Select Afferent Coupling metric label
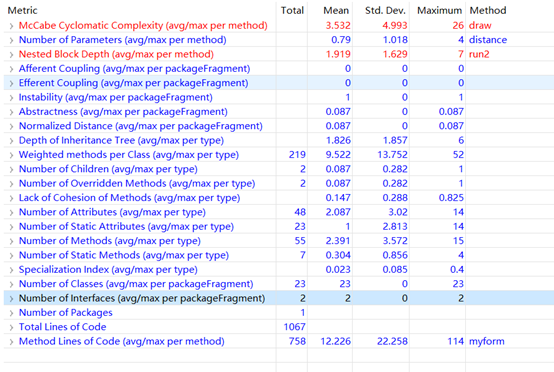The width and height of the screenshot is (554, 372). click(x=134, y=68)
